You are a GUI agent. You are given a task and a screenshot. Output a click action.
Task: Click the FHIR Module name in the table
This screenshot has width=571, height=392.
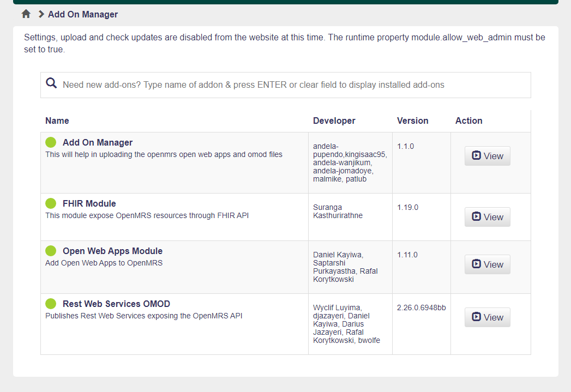pyautogui.click(x=89, y=204)
